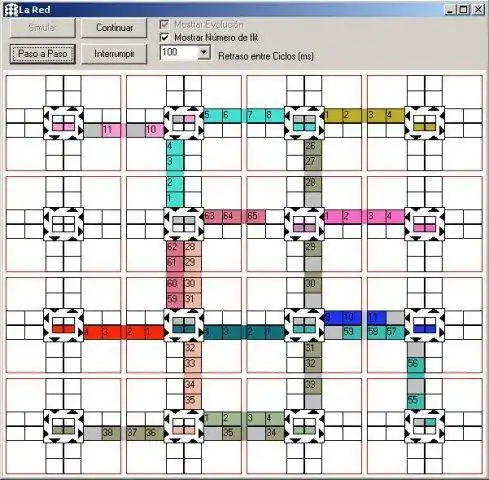Click the rose flit numbered 60
The width and height of the screenshot is (489, 480).
click(x=175, y=284)
